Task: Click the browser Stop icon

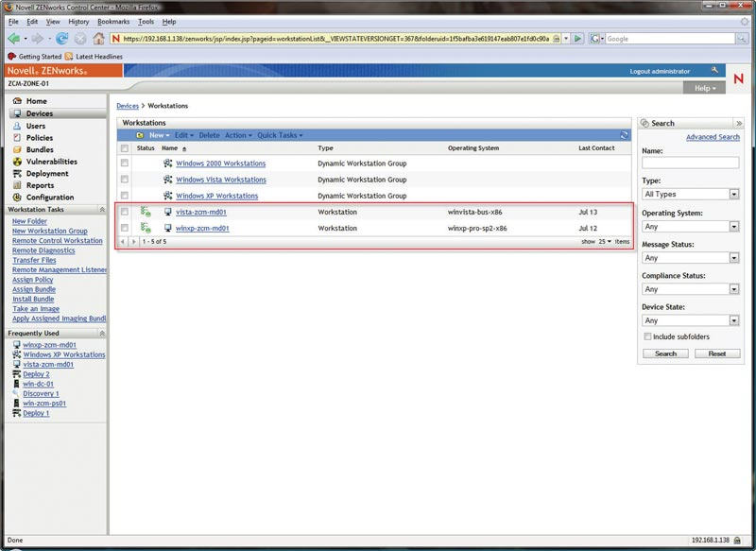Action: coord(80,39)
